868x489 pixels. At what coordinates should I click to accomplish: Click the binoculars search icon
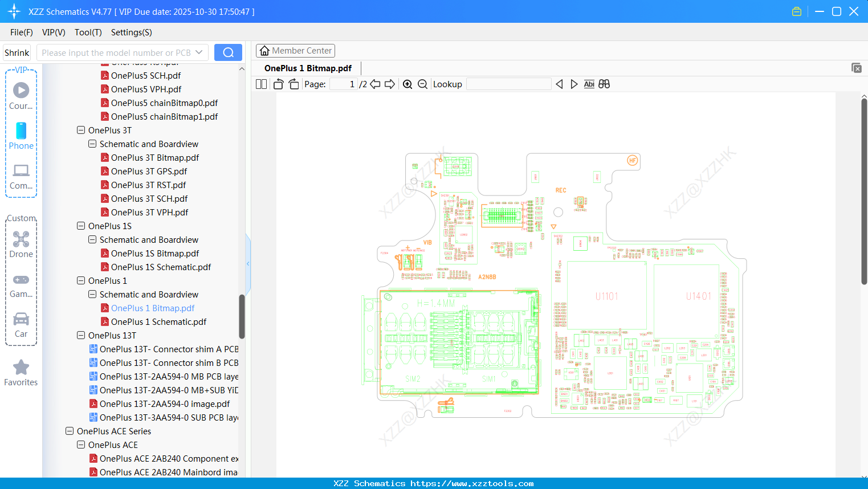point(604,84)
